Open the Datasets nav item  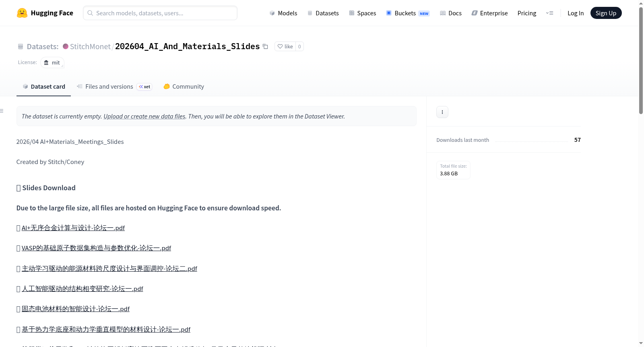323,13
